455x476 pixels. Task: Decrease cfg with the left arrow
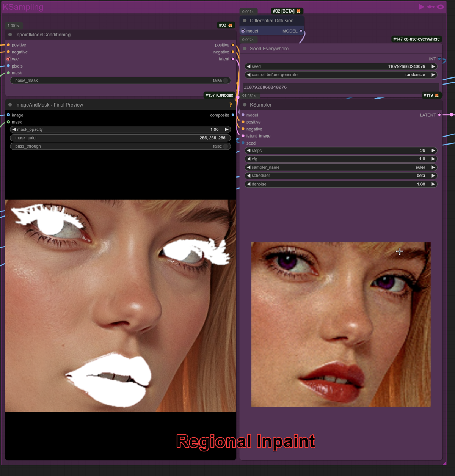pyautogui.click(x=248, y=159)
